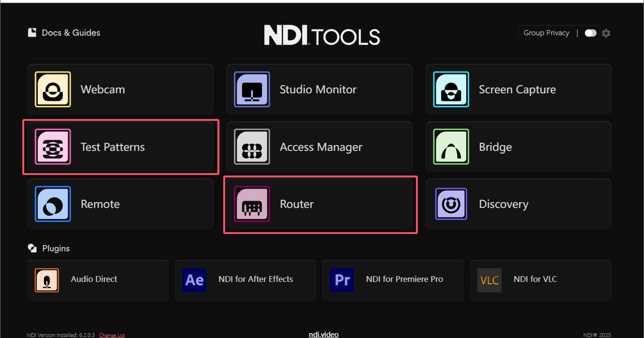This screenshot has width=644, height=338.
Task: Open the Access Manager icon
Action: click(252, 147)
